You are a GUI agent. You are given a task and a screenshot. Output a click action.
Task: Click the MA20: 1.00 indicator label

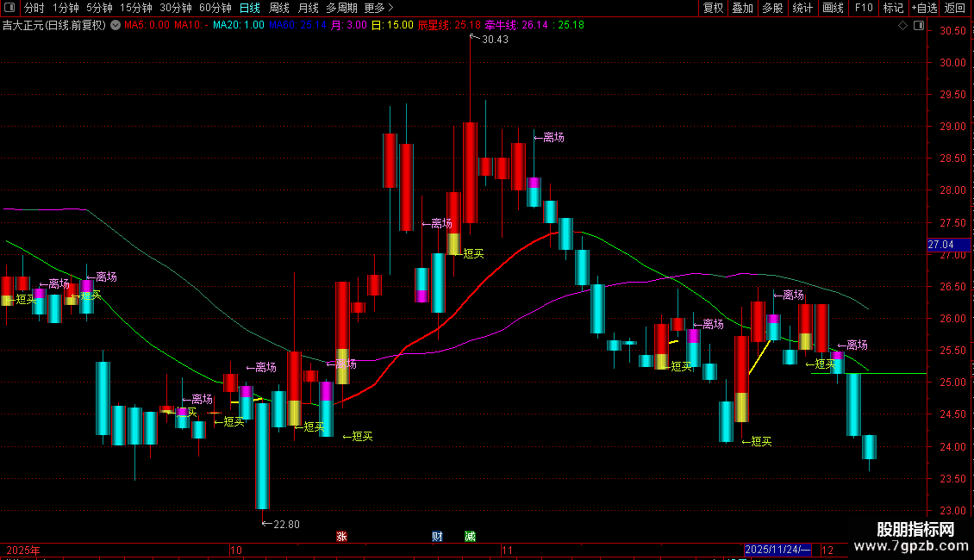click(x=239, y=26)
